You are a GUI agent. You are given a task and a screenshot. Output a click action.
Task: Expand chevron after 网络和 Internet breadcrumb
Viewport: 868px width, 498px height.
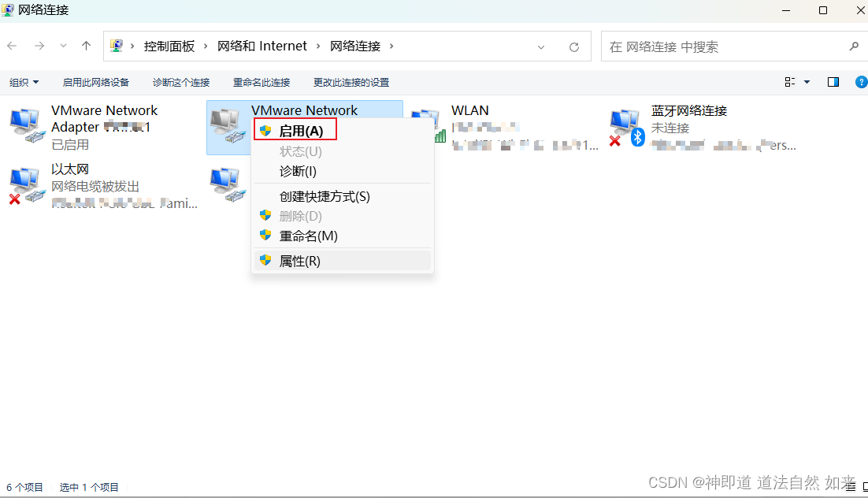click(318, 46)
